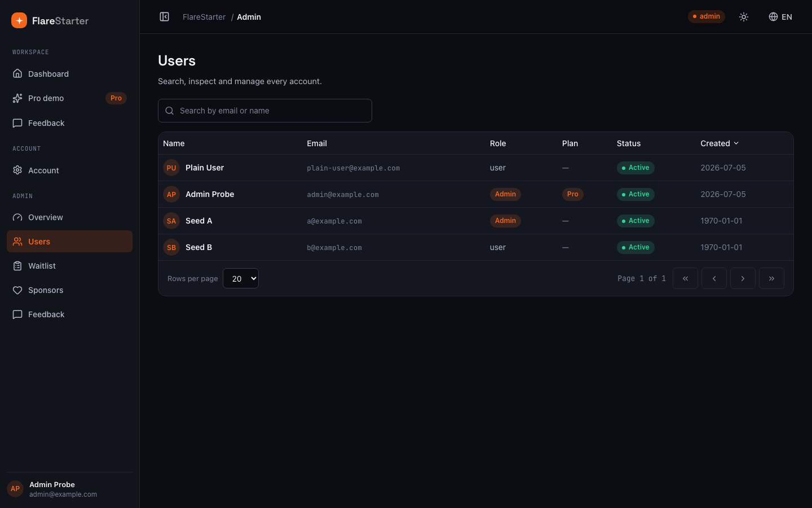Click the AP avatar in Admin Probe row
Viewport: 812px width, 508px height.
(171, 194)
